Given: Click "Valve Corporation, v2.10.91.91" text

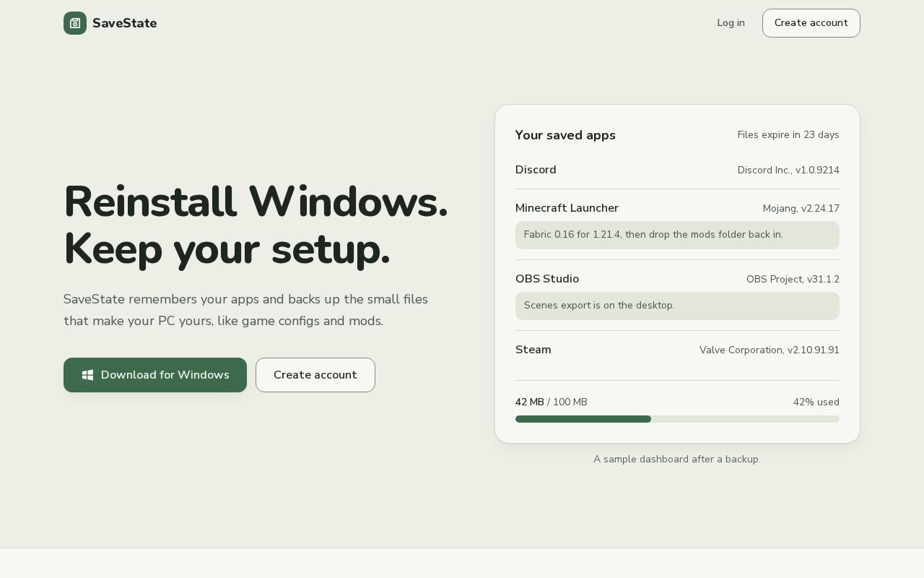Looking at the screenshot, I should point(770,350).
